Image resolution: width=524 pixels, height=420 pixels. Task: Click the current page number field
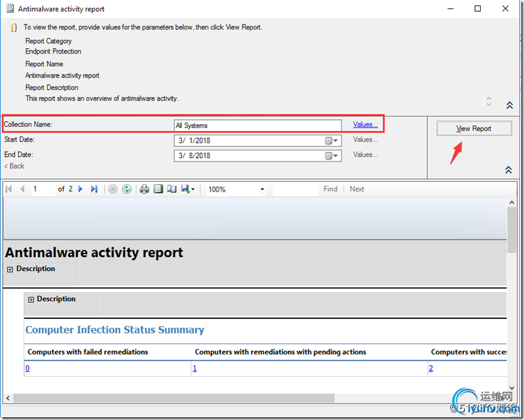[x=43, y=189]
